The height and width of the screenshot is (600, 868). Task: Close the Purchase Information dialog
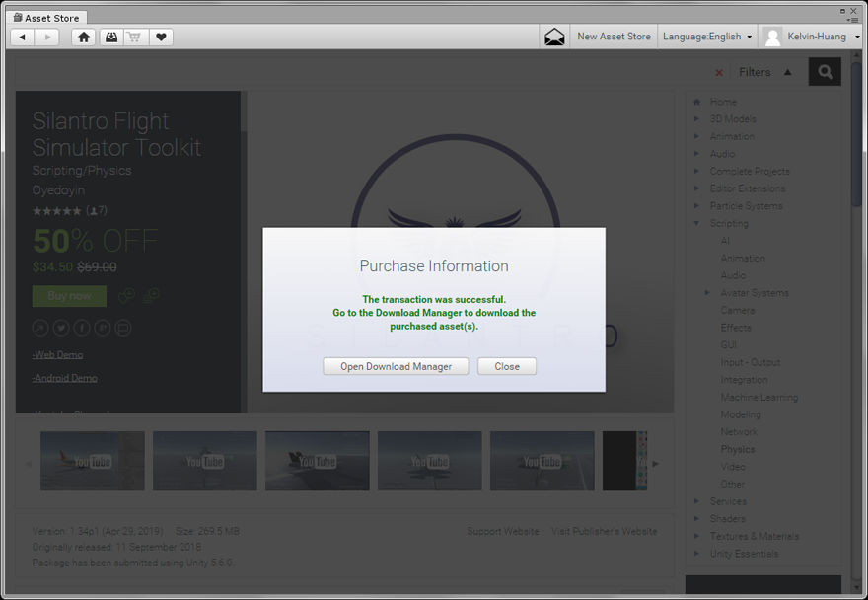pos(507,366)
